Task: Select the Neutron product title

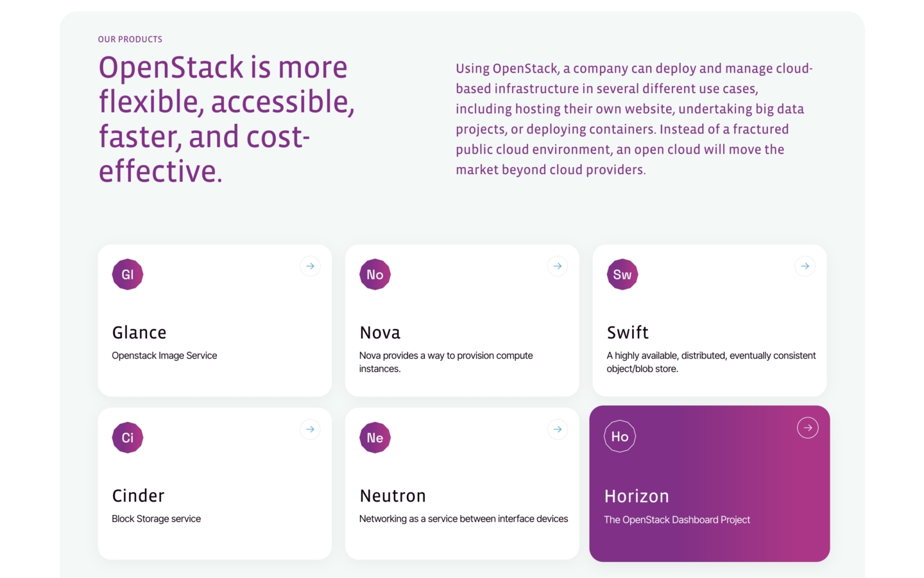Action: tap(393, 496)
